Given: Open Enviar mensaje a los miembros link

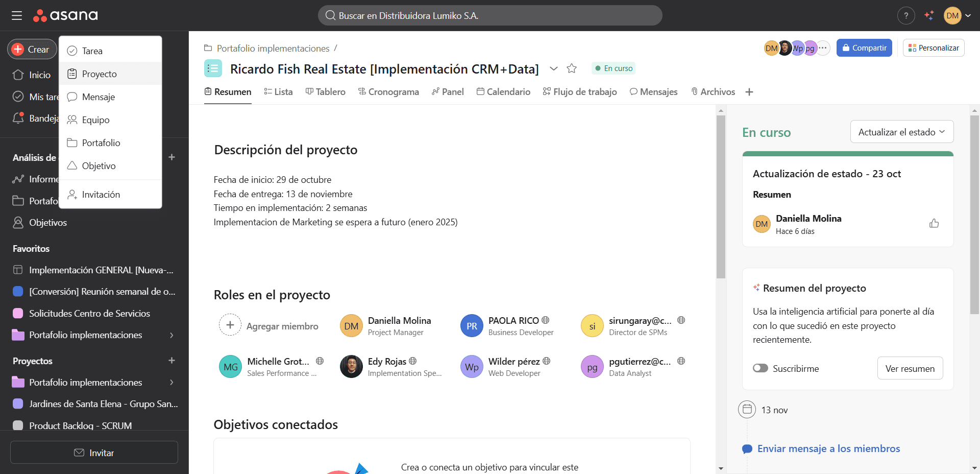Looking at the screenshot, I should 828,448.
